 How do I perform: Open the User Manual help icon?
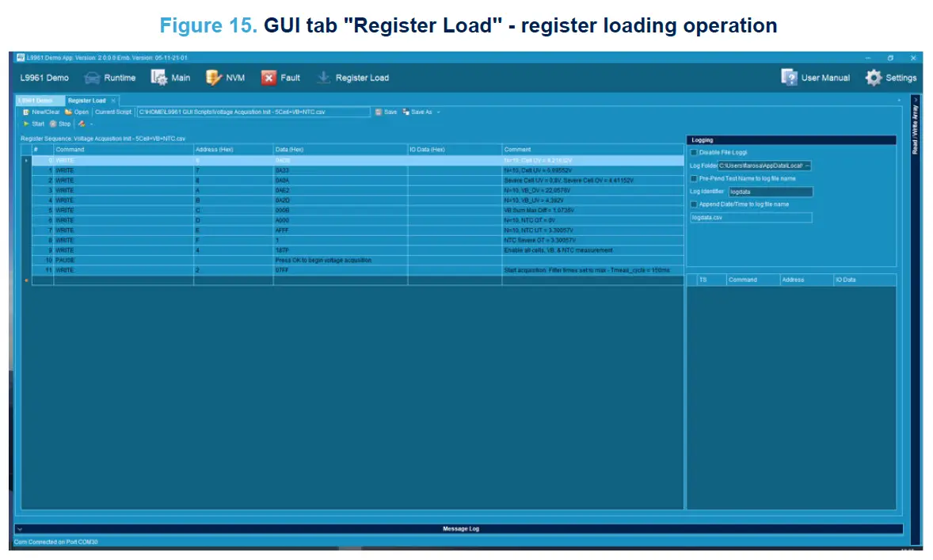click(789, 78)
